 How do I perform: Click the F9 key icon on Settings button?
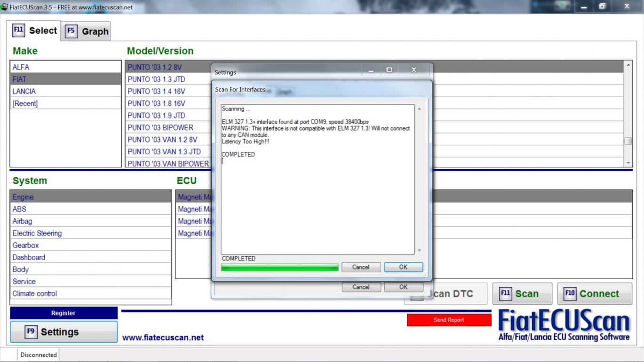(31, 332)
